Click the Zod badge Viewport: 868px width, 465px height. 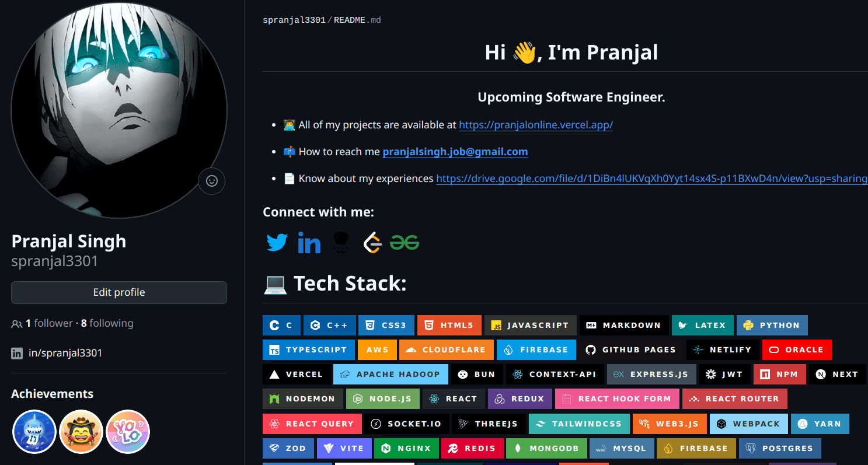pyautogui.click(x=288, y=448)
